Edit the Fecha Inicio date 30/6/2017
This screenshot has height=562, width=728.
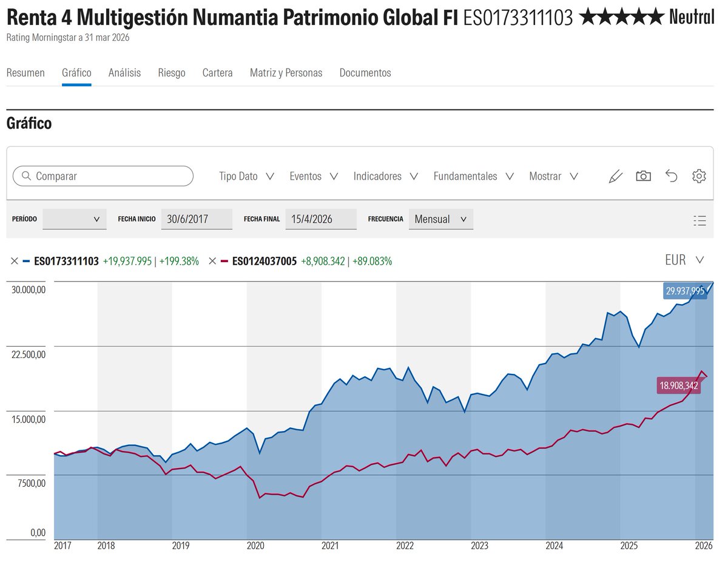click(197, 219)
